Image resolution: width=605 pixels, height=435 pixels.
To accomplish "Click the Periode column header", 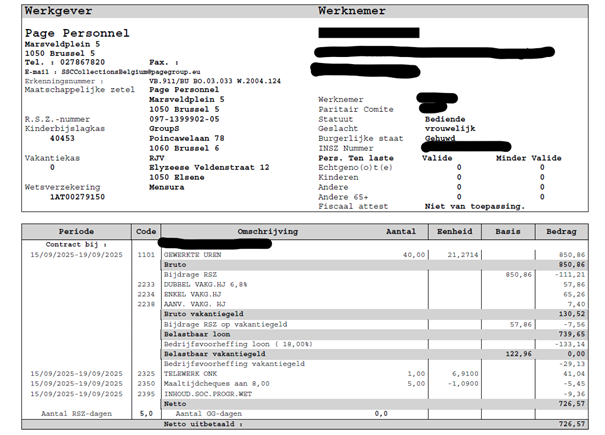I will pyautogui.click(x=76, y=230).
